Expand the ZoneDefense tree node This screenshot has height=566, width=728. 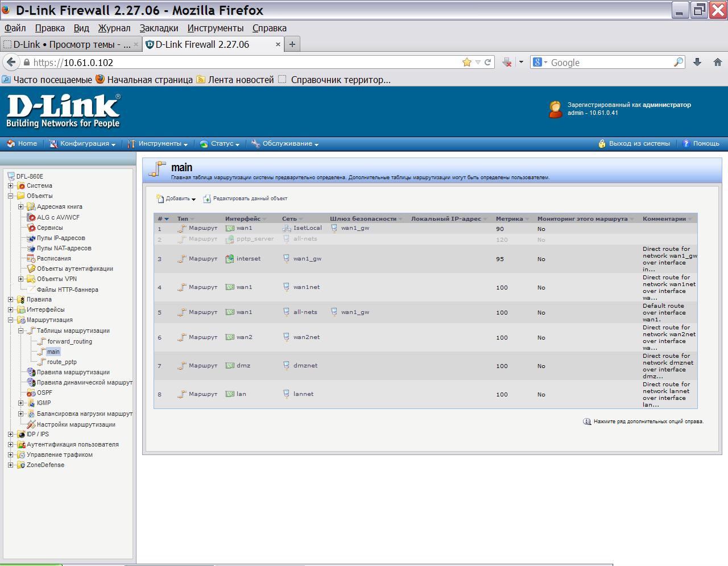(x=10, y=465)
